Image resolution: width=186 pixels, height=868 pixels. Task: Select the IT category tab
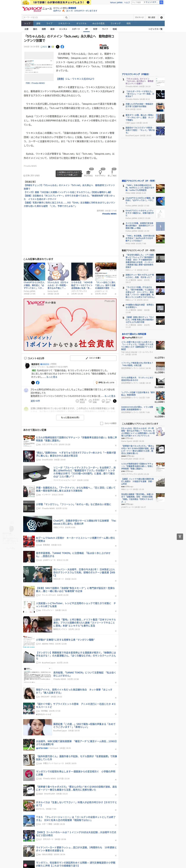pos(86,29)
